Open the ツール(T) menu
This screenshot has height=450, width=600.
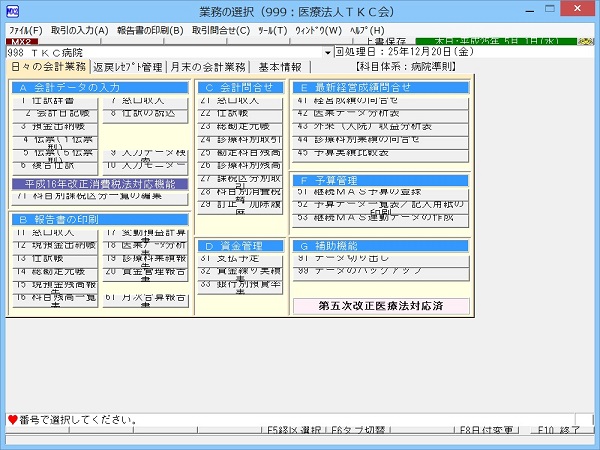pos(272,30)
